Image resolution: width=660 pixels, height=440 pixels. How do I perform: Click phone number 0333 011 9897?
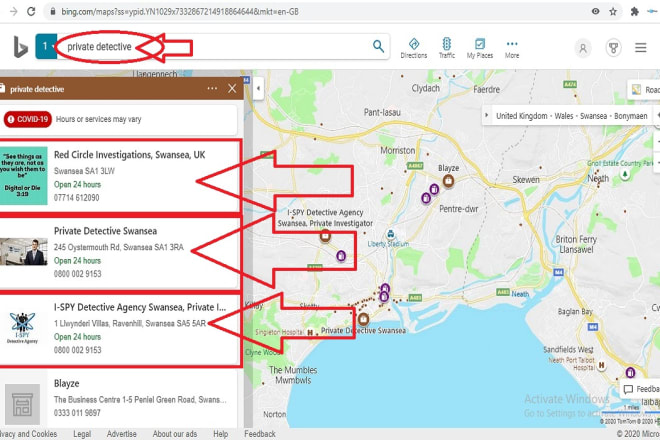[77, 413]
